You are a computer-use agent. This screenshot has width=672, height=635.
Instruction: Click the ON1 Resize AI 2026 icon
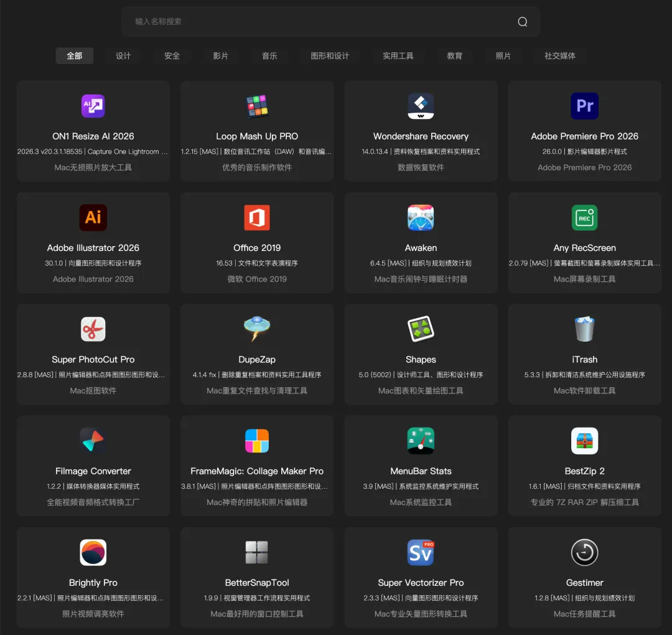click(93, 106)
